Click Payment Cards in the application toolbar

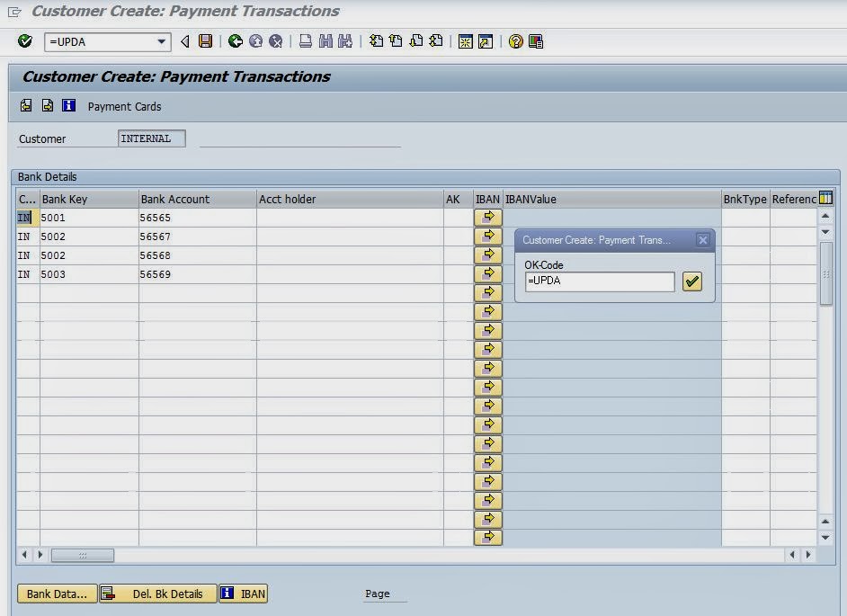click(x=124, y=106)
